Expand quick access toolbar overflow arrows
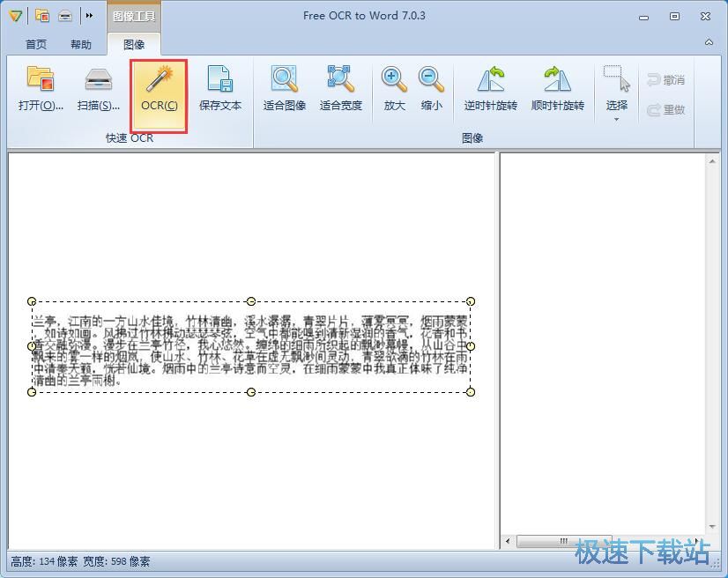Viewport: 728px width, 578px height. click(x=89, y=16)
